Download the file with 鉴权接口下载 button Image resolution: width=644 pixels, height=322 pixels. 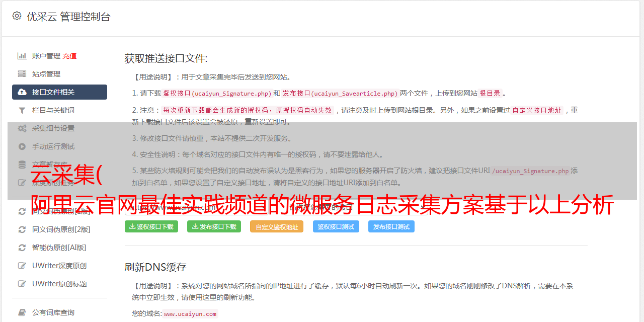pos(151,226)
